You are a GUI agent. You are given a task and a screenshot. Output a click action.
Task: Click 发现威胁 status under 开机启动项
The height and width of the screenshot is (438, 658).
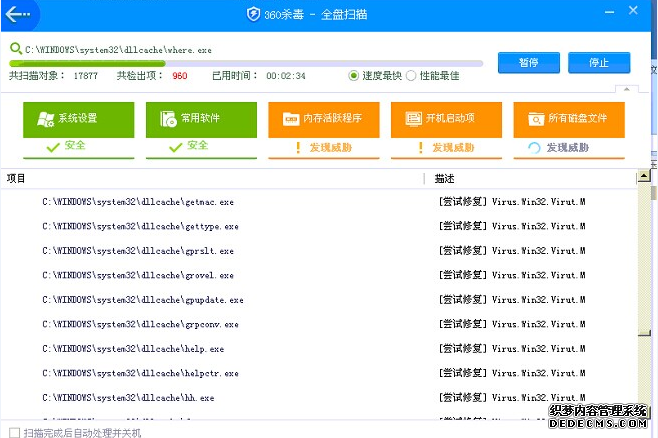pyautogui.click(x=453, y=148)
